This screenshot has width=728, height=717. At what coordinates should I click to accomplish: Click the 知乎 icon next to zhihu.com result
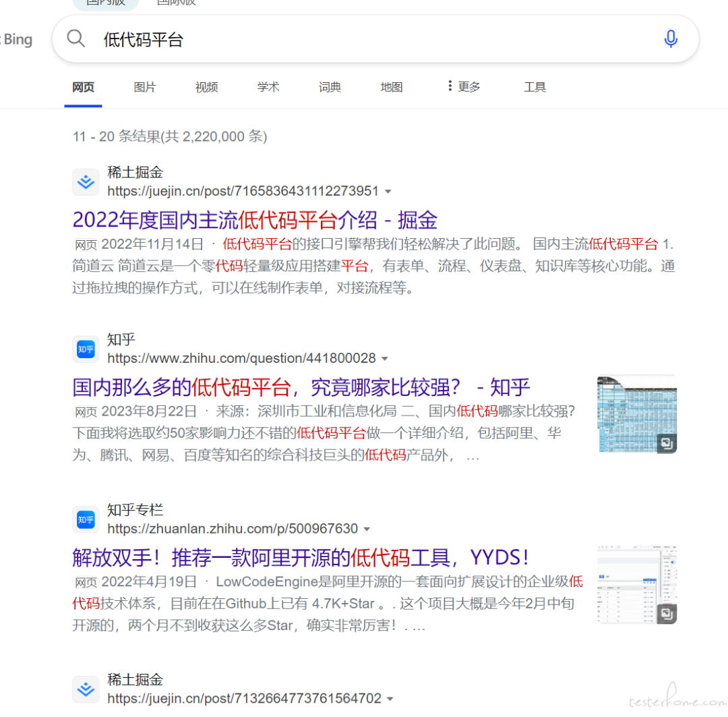click(86, 349)
